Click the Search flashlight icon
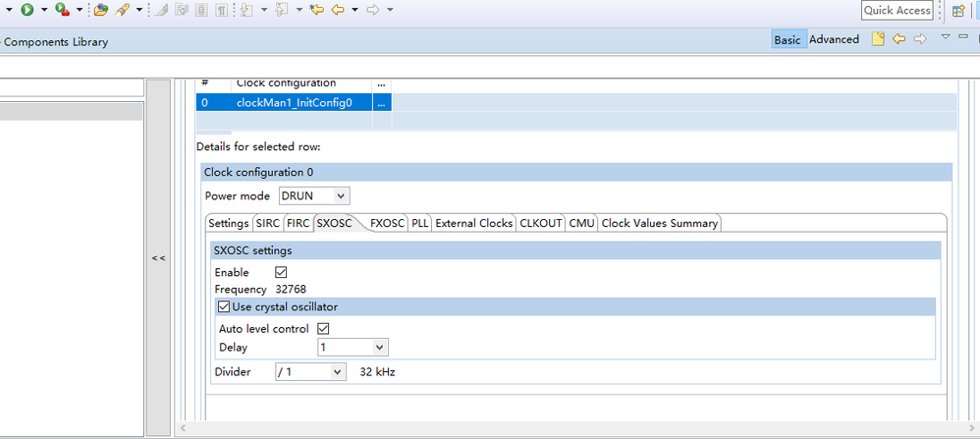Viewport: 980px width, 439px height. 122,10
